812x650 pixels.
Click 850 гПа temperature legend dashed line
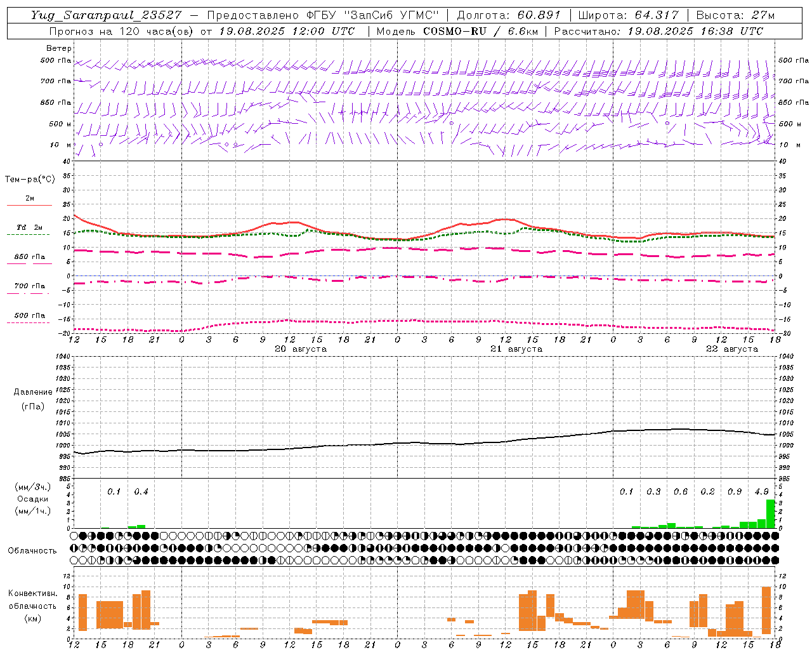29,263
